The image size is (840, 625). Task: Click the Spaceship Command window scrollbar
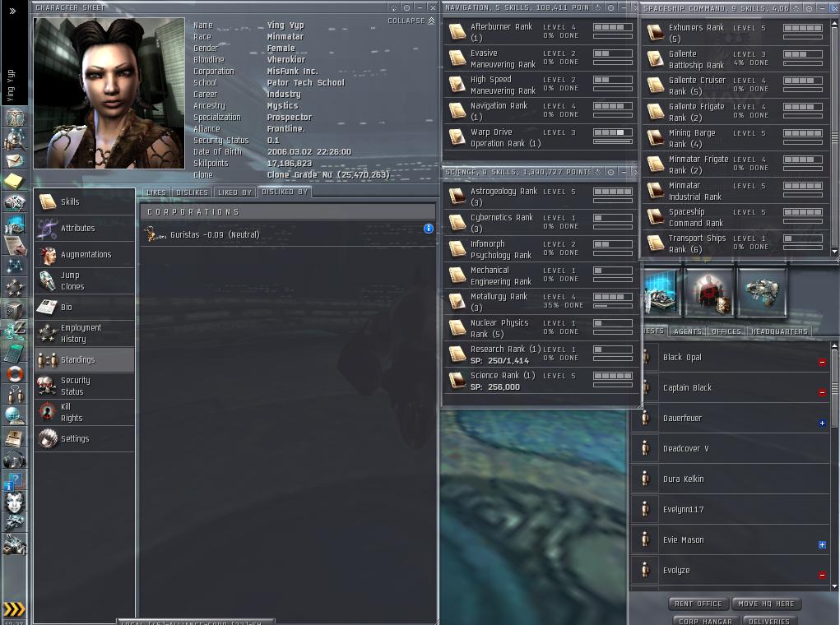tap(834, 136)
